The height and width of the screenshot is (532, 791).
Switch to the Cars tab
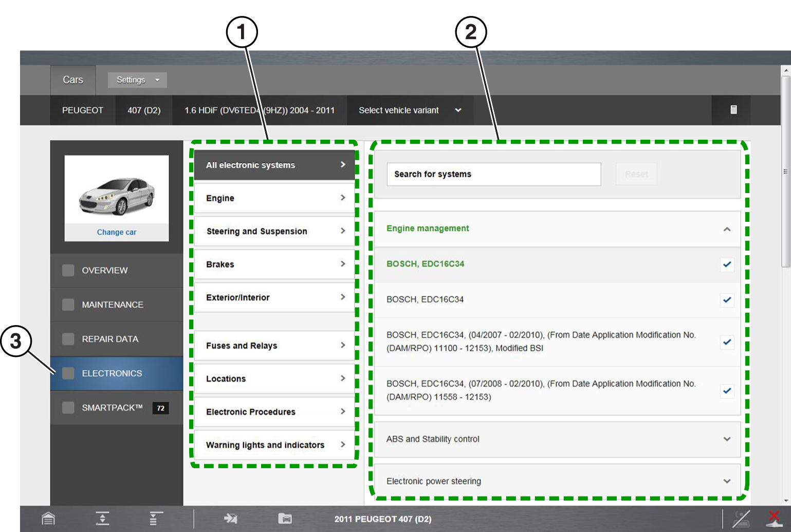click(x=73, y=80)
